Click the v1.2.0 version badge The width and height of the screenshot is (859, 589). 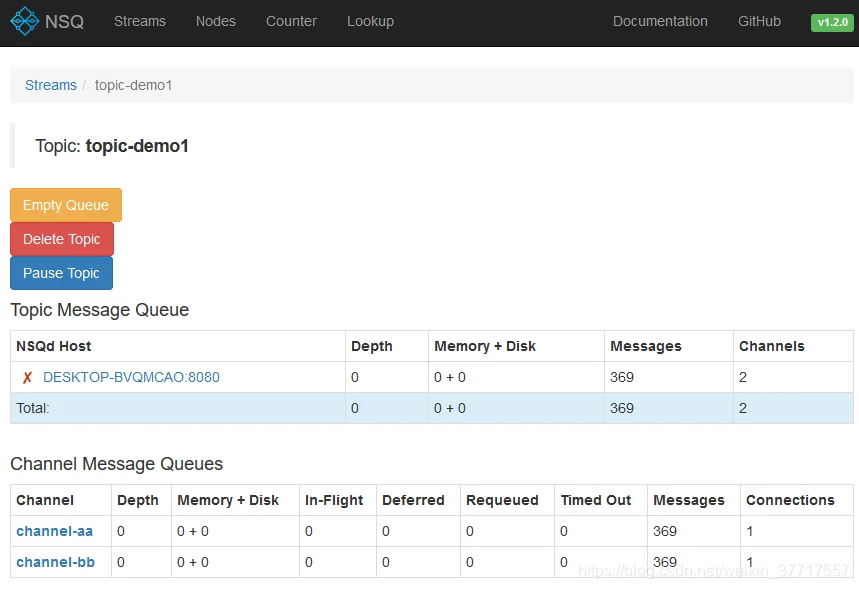pos(832,22)
